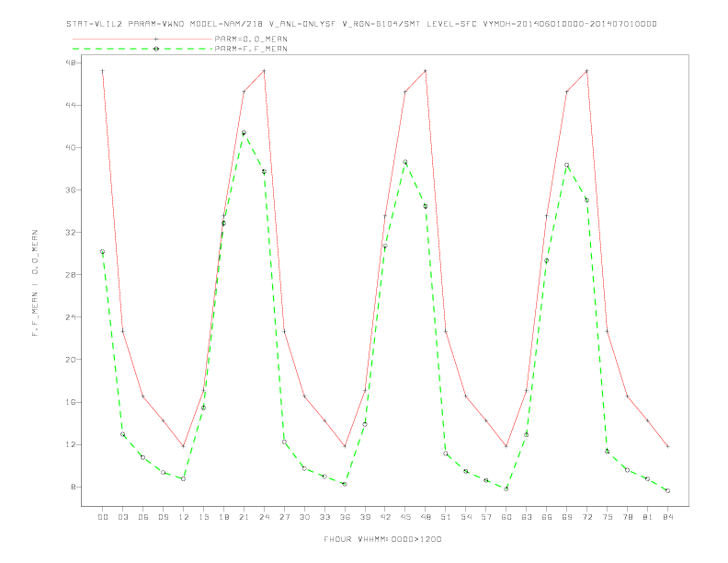The image size is (728, 563).
Task: Click the chart title line starting STAT=VLIL2
Action: tap(361, 24)
